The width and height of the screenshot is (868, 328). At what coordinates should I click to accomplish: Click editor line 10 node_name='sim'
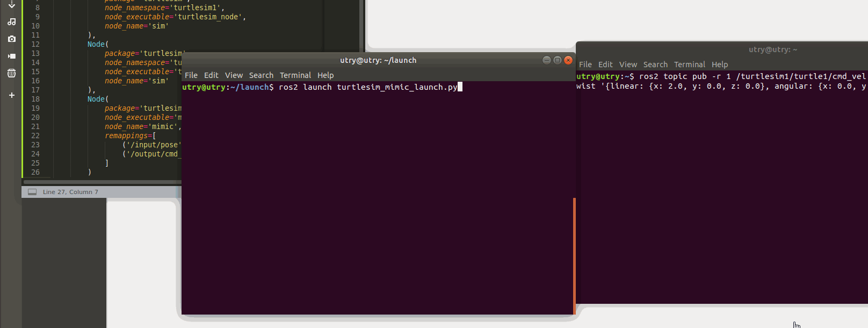click(136, 26)
